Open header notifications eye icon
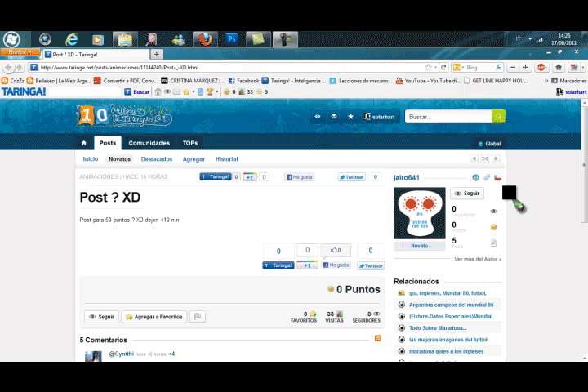Screen dimensions: 588x392 tap(318, 117)
